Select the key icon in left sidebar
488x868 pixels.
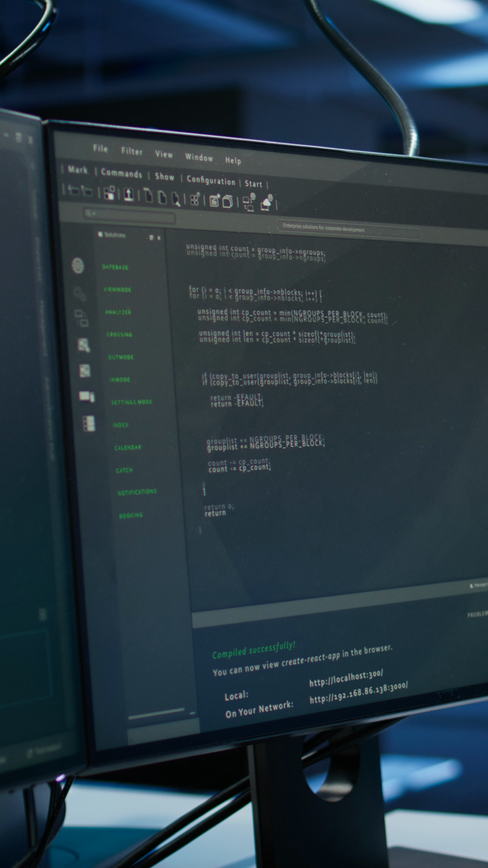80,294
